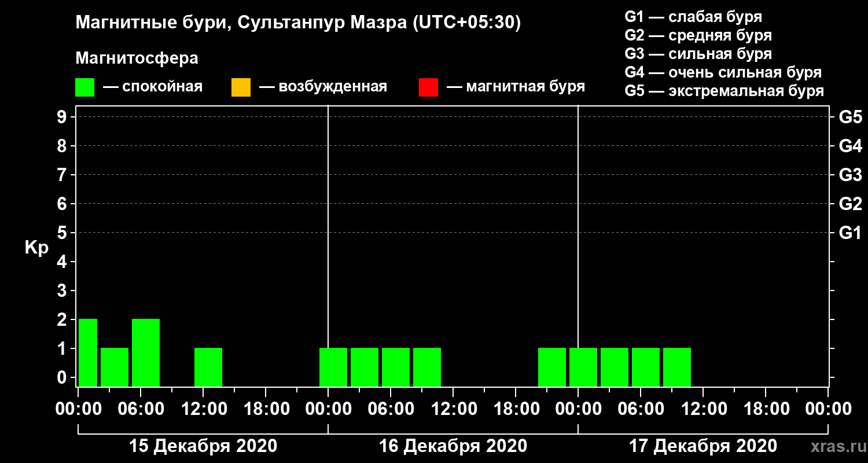Click the Kp 1 bar above 06:00, 16 Декабря
Screen dimensions: 868x463
tap(396, 367)
